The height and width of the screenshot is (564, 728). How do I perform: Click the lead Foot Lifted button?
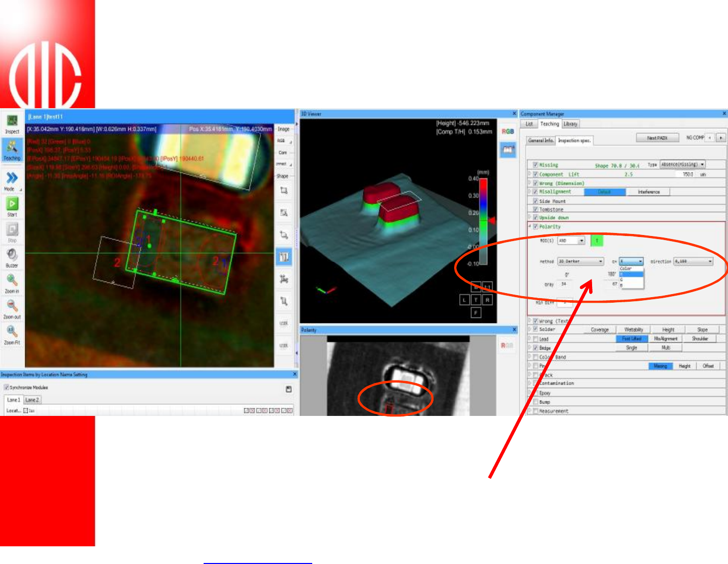632,339
